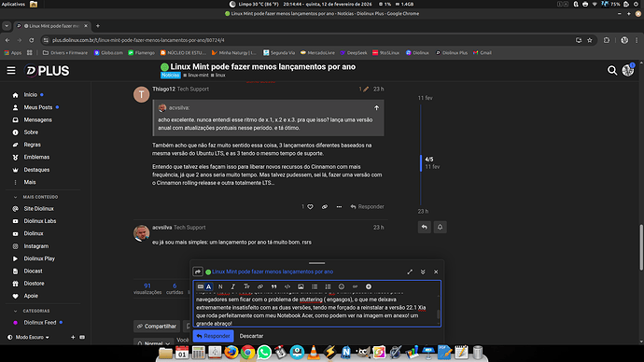This screenshot has width=644, height=362.
Task: Jump to 11 fev timeline start
Action: [425, 98]
